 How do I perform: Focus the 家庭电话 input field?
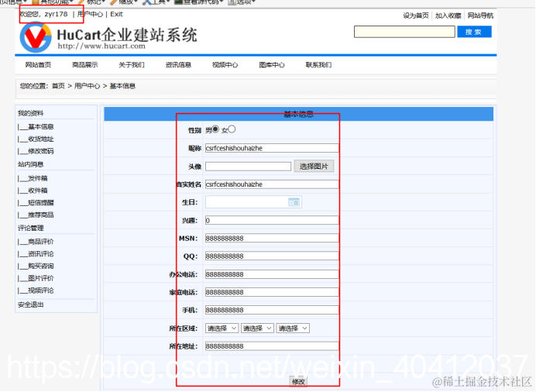click(x=272, y=293)
